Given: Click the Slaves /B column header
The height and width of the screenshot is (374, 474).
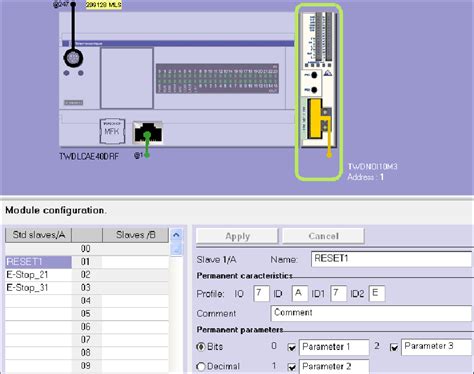Looking at the screenshot, I should pos(135,235).
